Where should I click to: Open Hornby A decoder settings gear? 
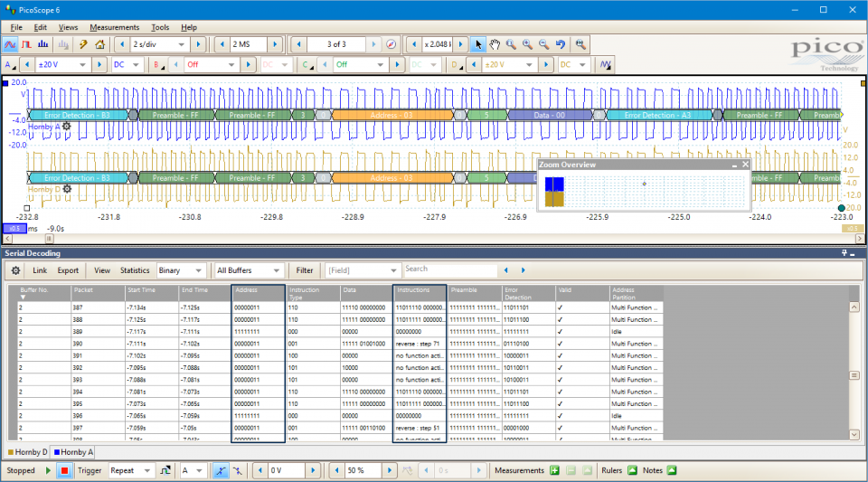point(66,127)
